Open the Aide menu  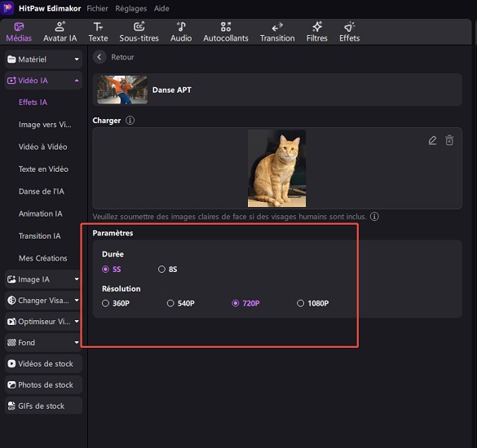coord(161,8)
